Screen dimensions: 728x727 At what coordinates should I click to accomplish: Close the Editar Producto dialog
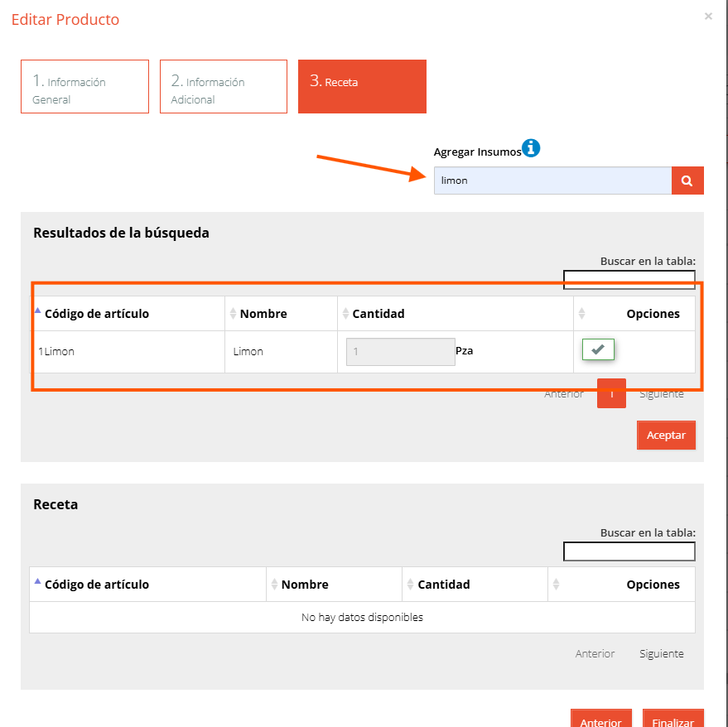point(708,17)
